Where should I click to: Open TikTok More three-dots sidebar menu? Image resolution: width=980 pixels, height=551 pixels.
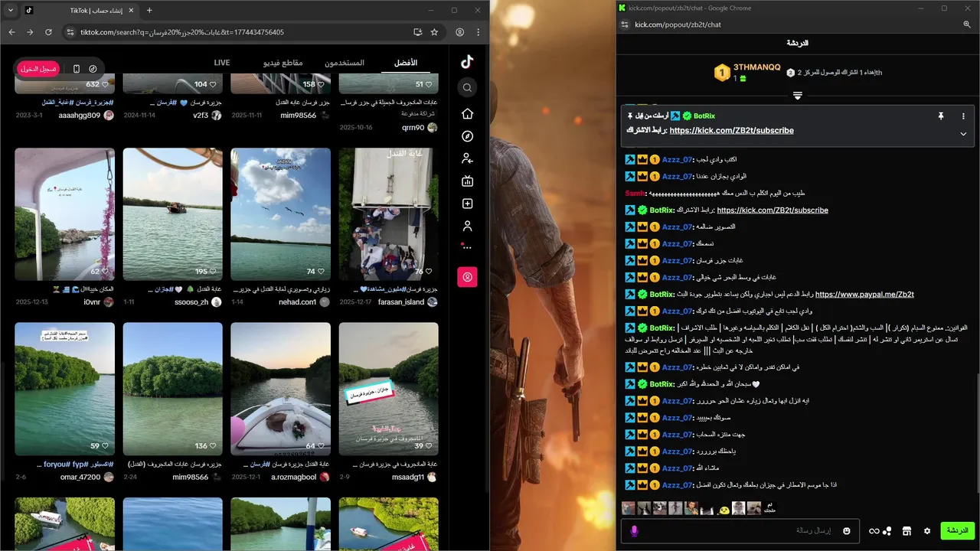pyautogui.click(x=467, y=247)
